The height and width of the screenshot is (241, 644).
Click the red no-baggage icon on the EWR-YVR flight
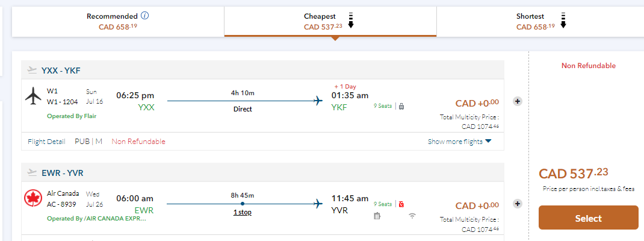401,204
